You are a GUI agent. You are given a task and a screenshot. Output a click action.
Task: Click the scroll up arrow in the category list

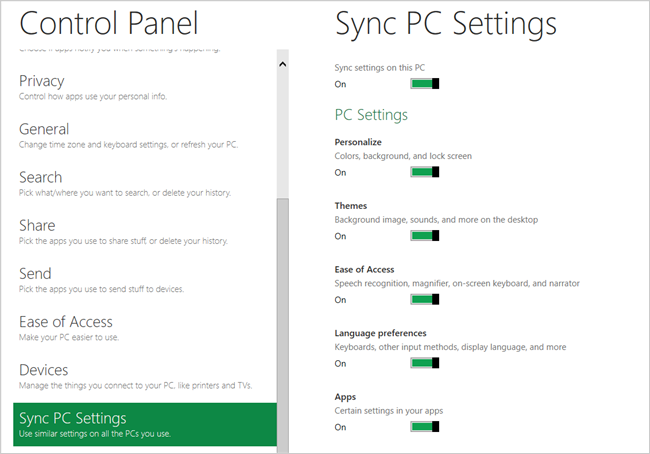coord(283,64)
